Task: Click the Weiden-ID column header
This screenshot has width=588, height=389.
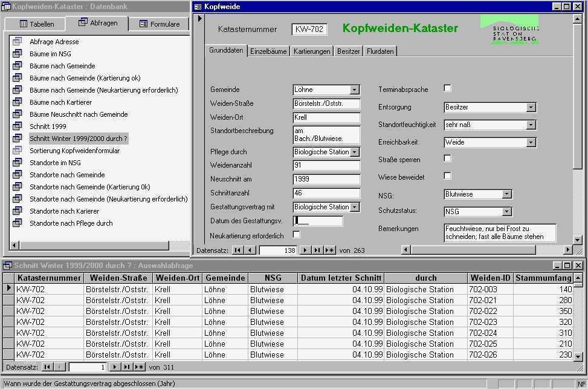Action: click(x=490, y=278)
